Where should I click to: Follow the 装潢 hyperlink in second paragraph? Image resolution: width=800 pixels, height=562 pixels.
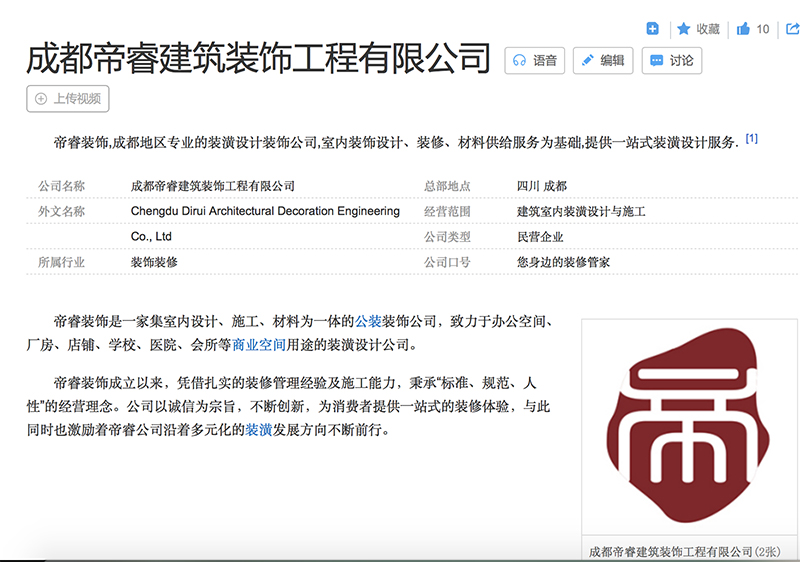[x=258, y=431]
